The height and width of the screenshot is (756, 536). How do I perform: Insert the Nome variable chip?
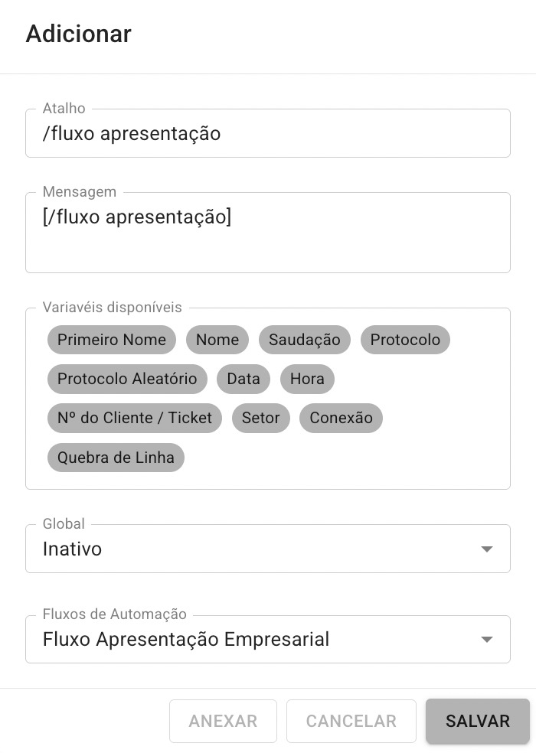[x=217, y=340]
